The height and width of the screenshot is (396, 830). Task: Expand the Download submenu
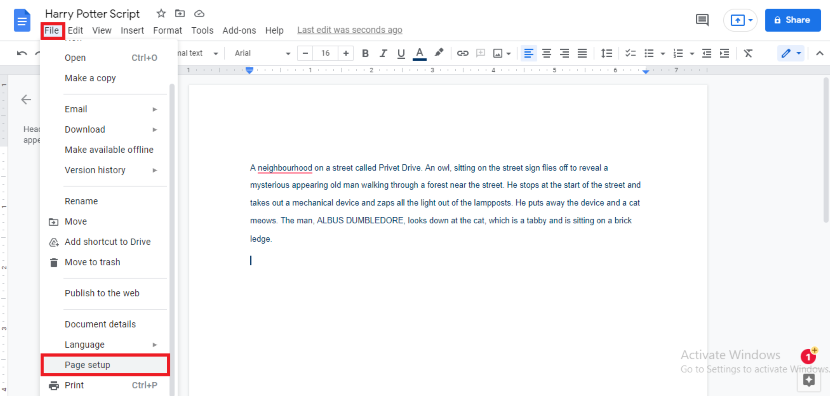pyautogui.click(x=111, y=129)
